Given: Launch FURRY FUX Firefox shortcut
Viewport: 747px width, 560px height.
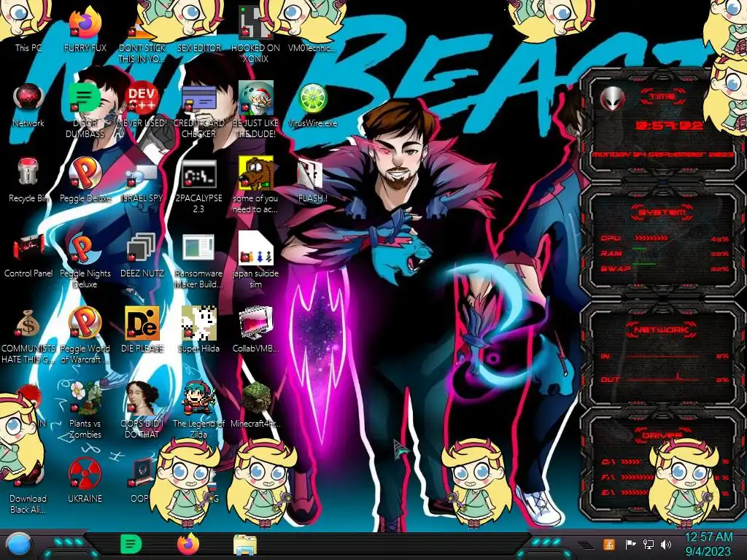Looking at the screenshot, I should pyautogui.click(x=85, y=29).
